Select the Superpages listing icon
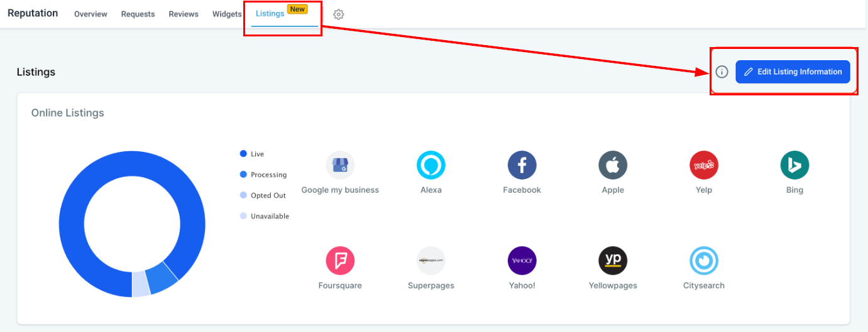This screenshot has height=332, width=868. (x=431, y=260)
